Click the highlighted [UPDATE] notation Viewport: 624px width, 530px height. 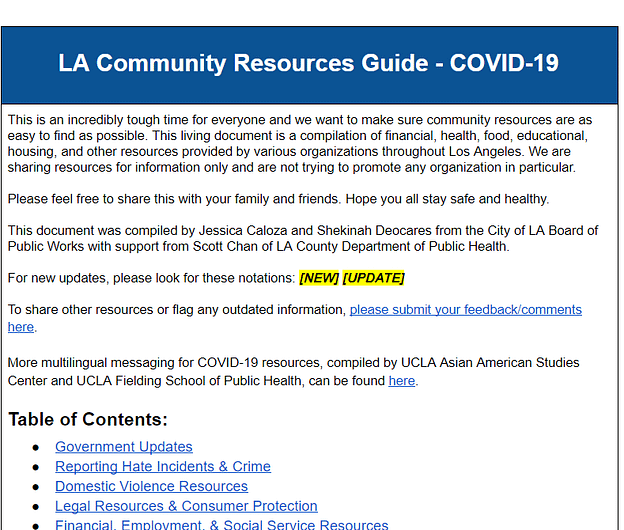tap(373, 278)
